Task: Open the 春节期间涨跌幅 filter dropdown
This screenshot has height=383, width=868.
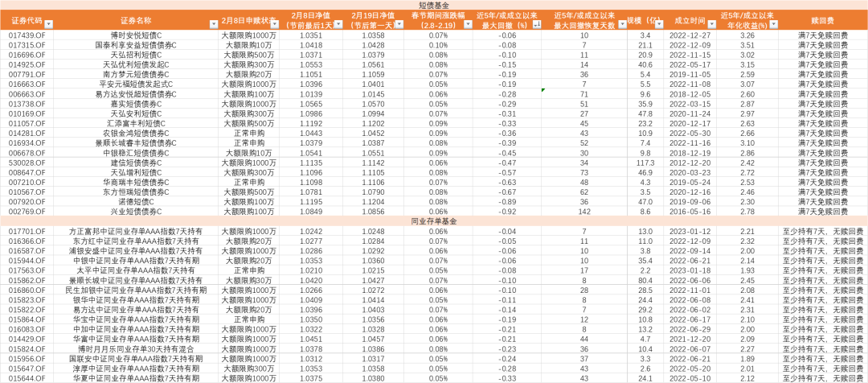Action: (x=468, y=24)
